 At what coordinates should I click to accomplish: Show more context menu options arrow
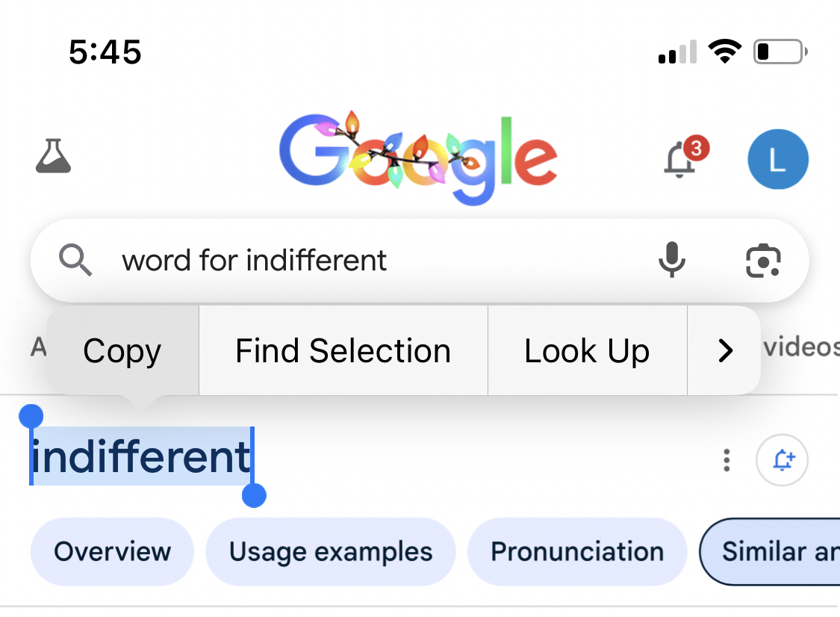(725, 351)
